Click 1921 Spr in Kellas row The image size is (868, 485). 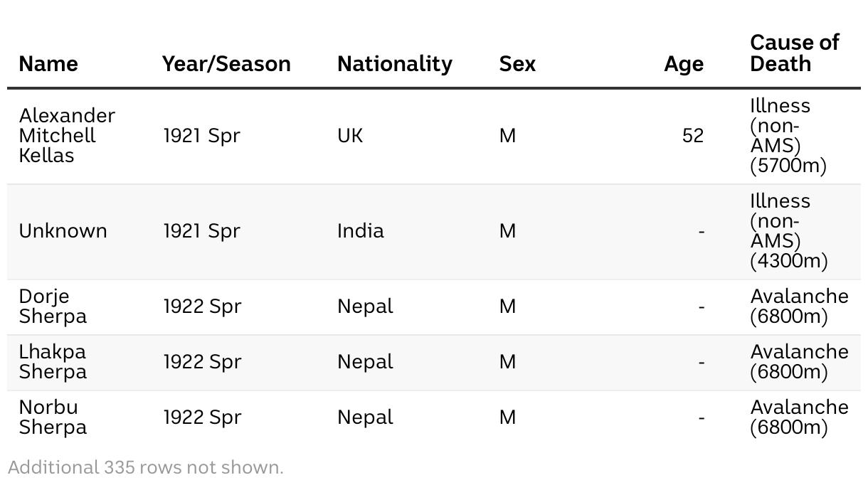(202, 135)
